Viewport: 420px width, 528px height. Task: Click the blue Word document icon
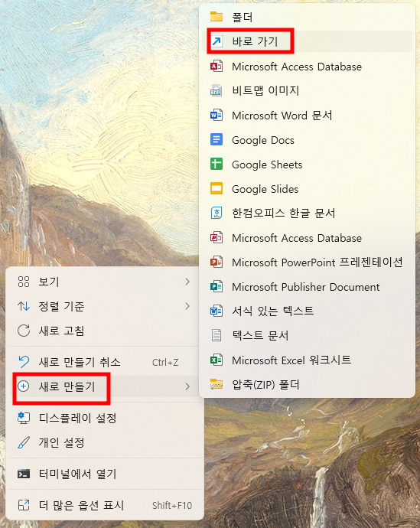(x=216, y=115)
